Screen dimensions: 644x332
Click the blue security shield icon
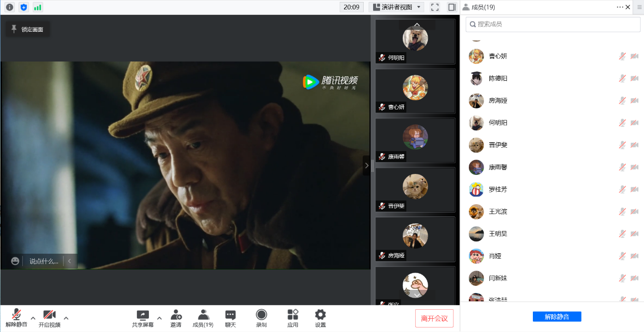pyautogui.click(x=24, y=7)
